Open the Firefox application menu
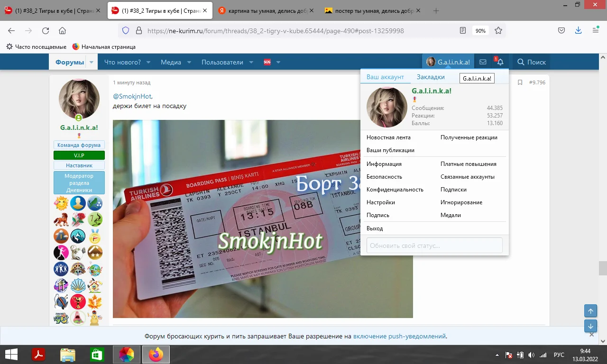 coord(596,30)
